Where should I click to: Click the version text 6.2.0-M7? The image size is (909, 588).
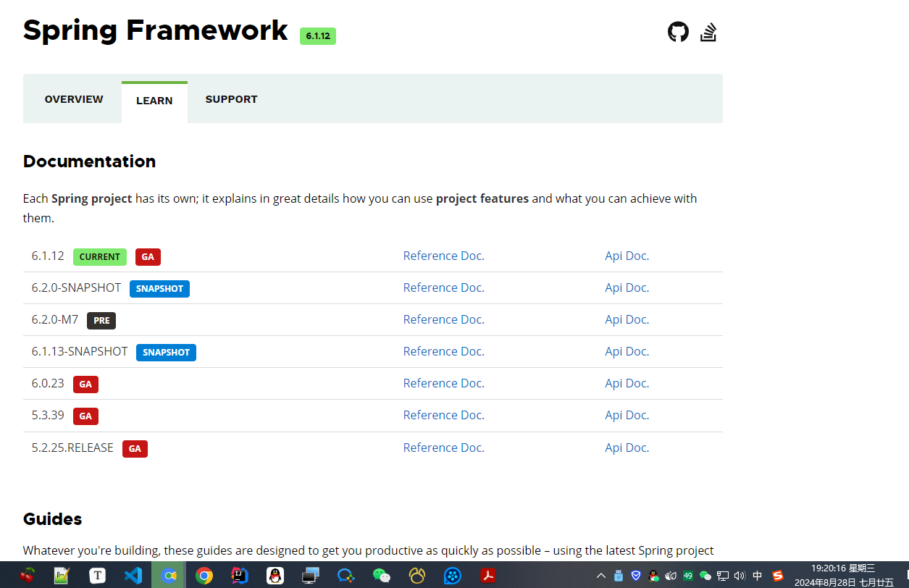tap(55, 319)
